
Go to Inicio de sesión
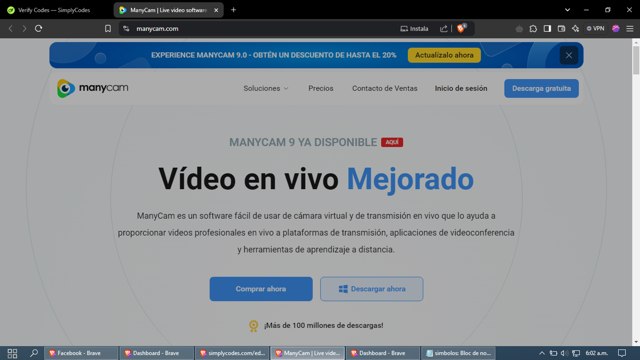click(461, 88)
